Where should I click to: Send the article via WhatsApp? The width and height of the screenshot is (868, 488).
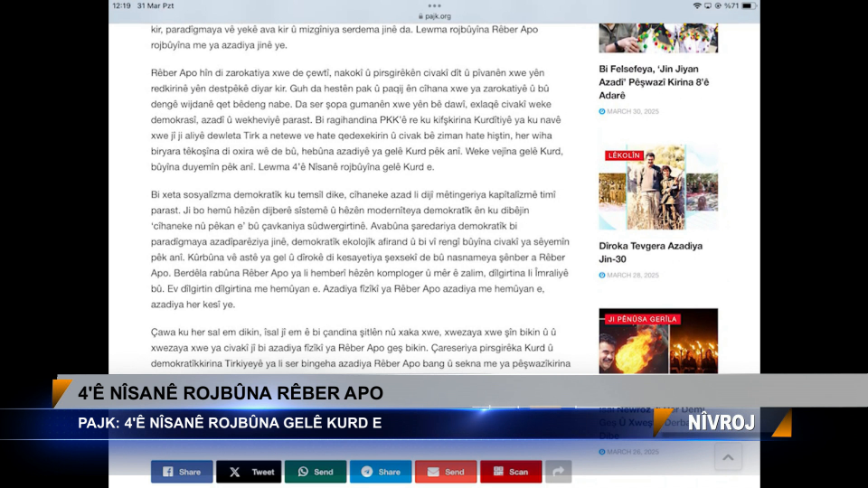(x=316, y=472)
